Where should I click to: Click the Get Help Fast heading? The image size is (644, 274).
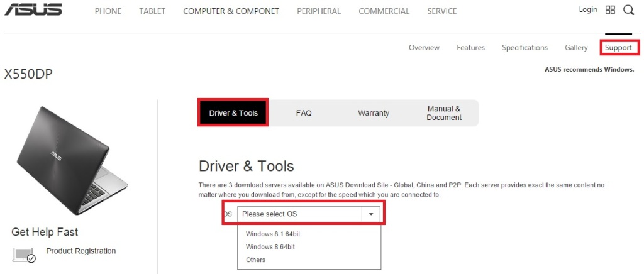45,232
